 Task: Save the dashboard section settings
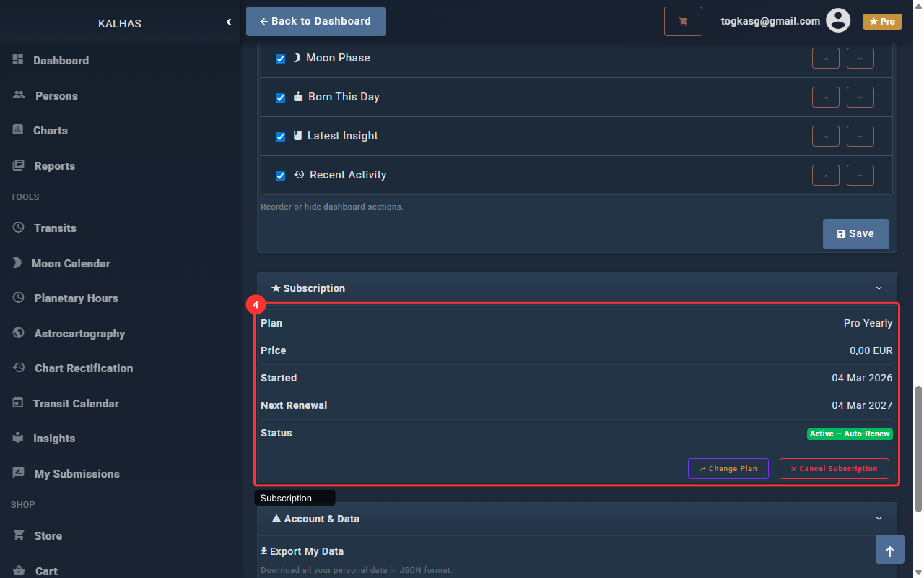[x=855, y=234]
